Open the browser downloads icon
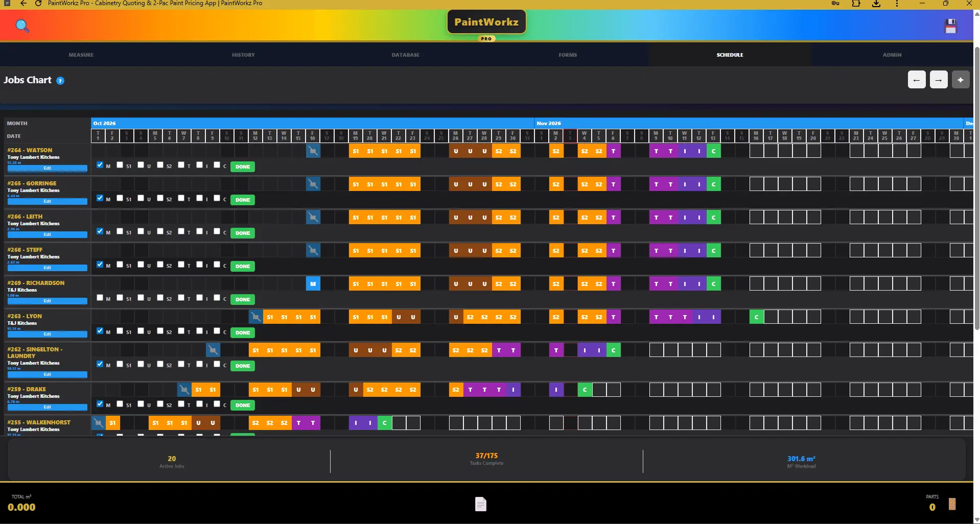 pyautogui.click(x=876, y=4)
